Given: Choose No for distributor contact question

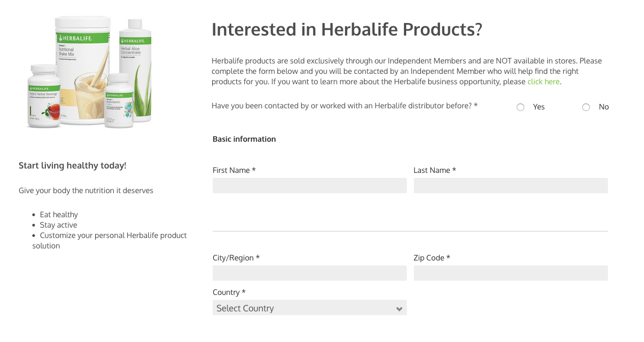Looking at the screenshot, I should coord(586,107).
